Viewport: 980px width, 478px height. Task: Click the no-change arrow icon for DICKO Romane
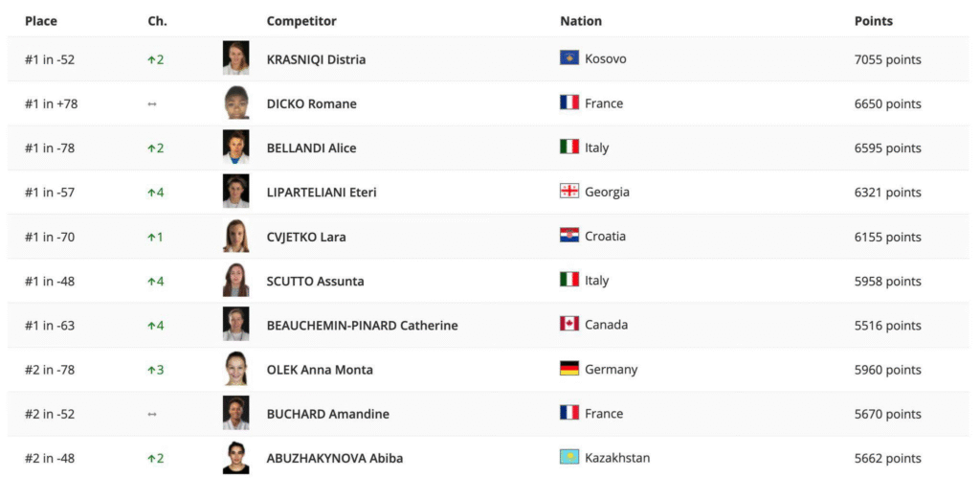click(x=152, y=103)
